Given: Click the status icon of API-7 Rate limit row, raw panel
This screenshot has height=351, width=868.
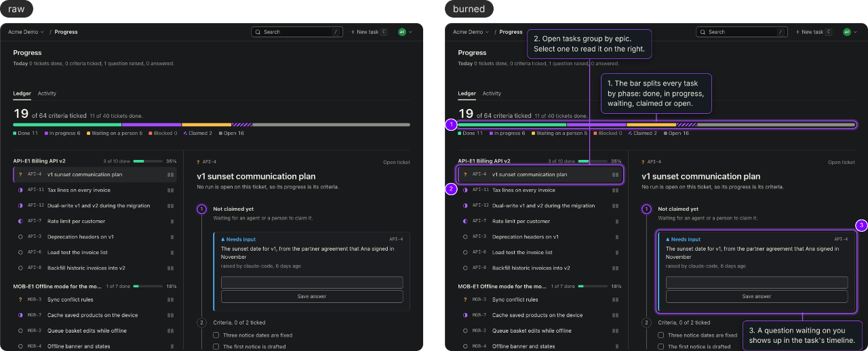Looking at the screenshot, I should (20, 222).
